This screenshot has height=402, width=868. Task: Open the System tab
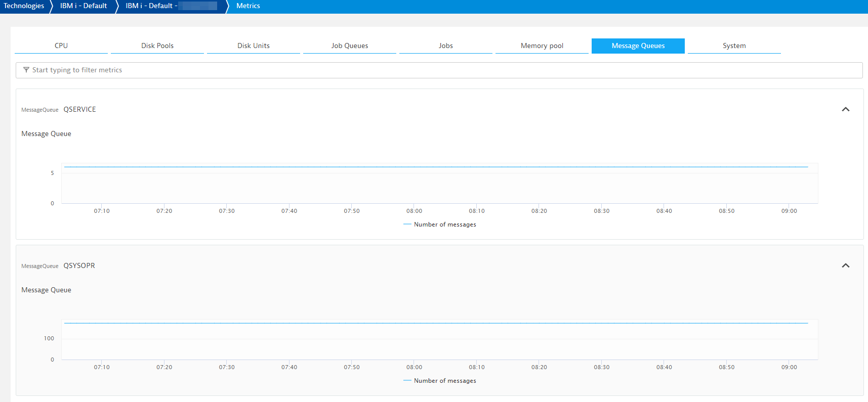click(734, 46)
